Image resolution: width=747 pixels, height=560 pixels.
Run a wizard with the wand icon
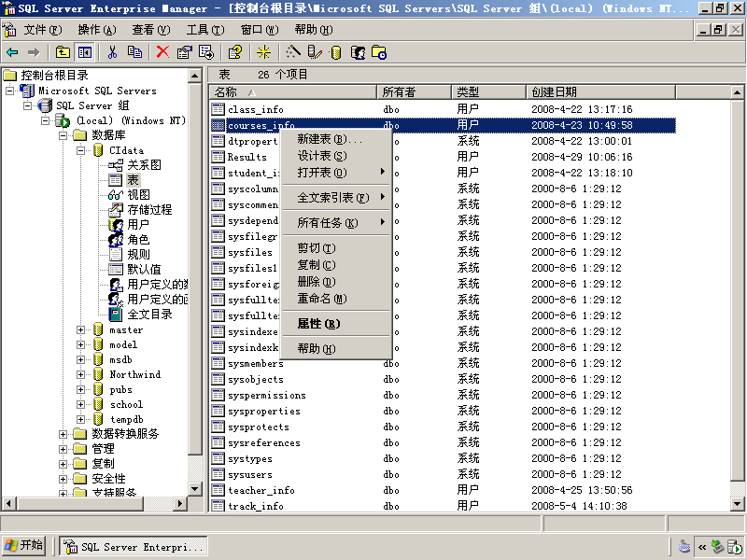tap(292, 52)
